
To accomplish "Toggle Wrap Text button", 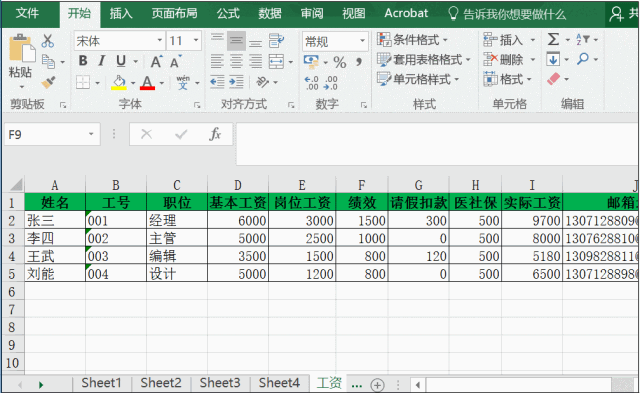I will (276, 41).
